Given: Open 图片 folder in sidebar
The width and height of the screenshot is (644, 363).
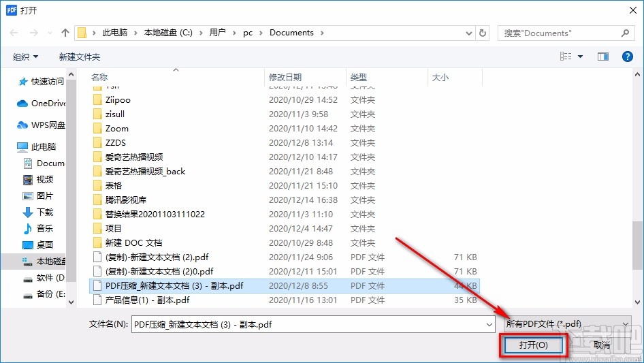Looking at the screenshot, I should (38, 195).
